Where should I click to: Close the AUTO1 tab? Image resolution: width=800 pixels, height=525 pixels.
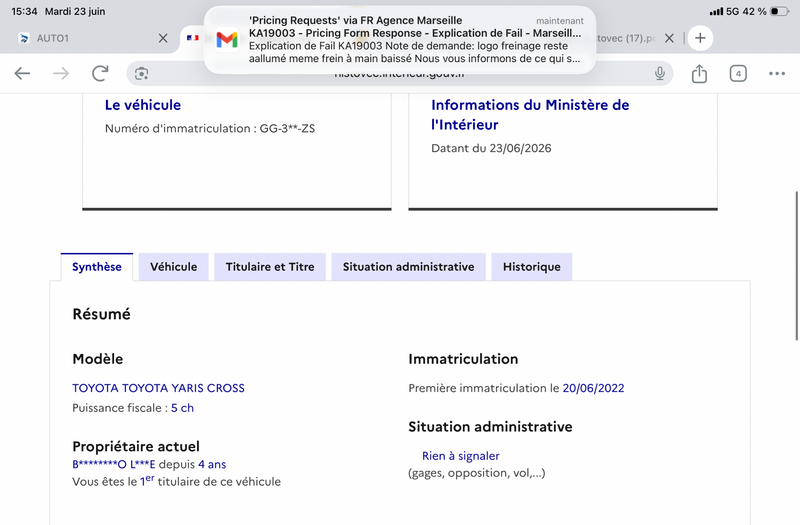163,38
